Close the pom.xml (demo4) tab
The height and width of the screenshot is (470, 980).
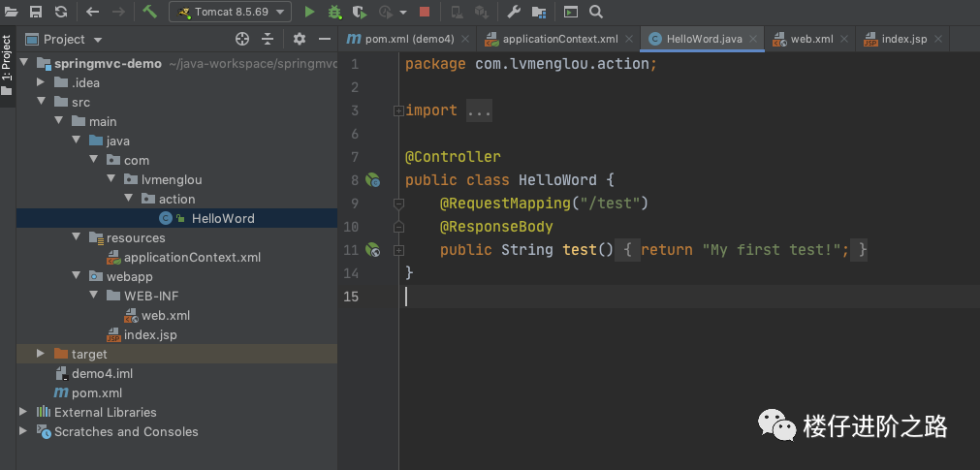pyautogui.click(x=464, y=40)
